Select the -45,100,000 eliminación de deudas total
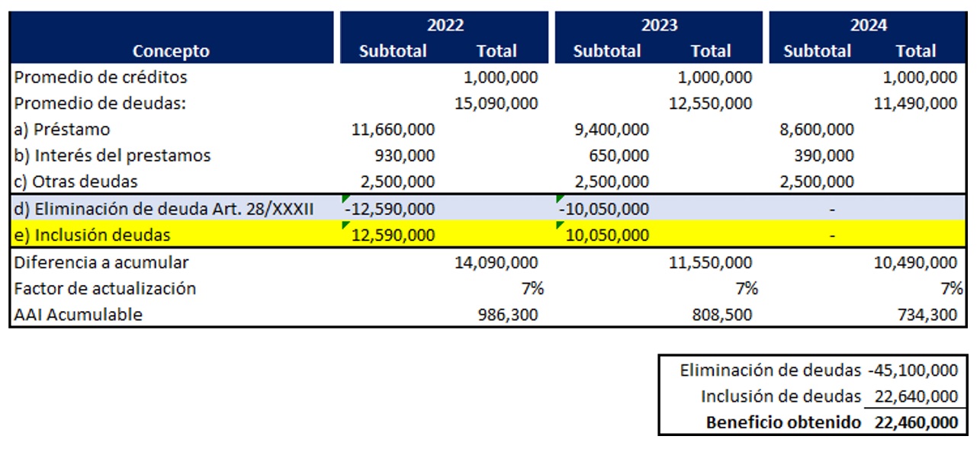 click(913, 370)
